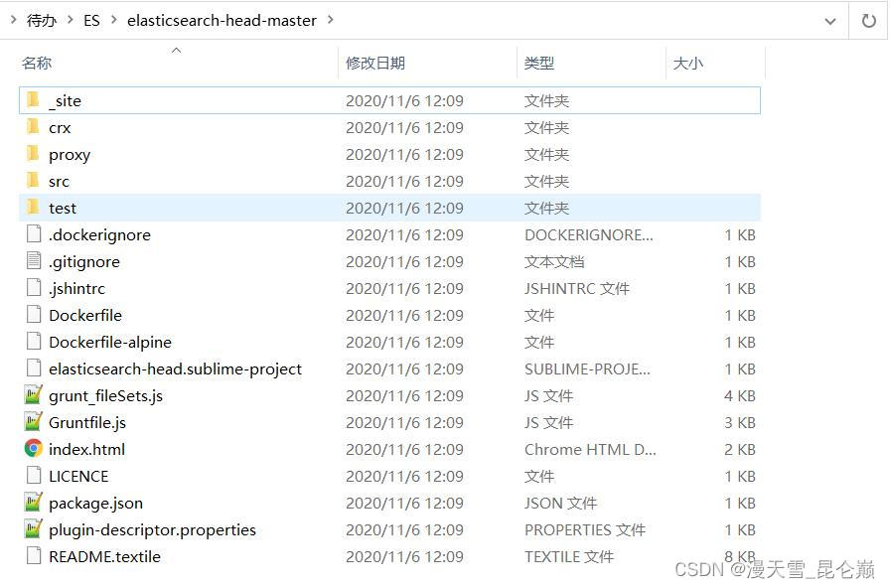
Task: Click the .gitignore text document icon
Action: tap(34, 260)
